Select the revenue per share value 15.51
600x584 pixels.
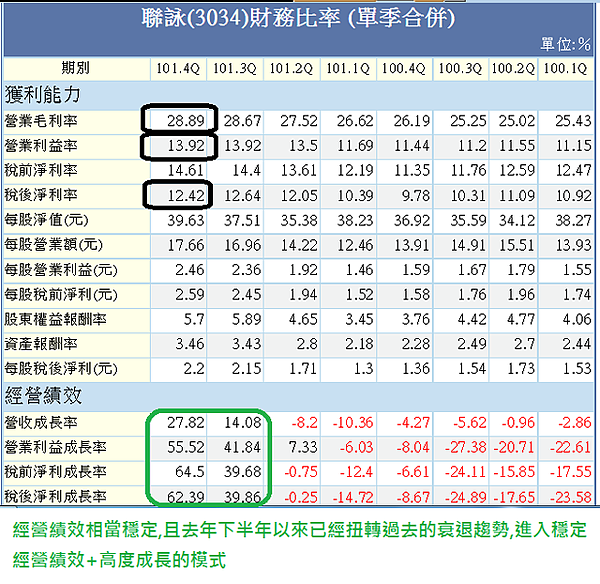pyautogui.click(x=517, y=245)
